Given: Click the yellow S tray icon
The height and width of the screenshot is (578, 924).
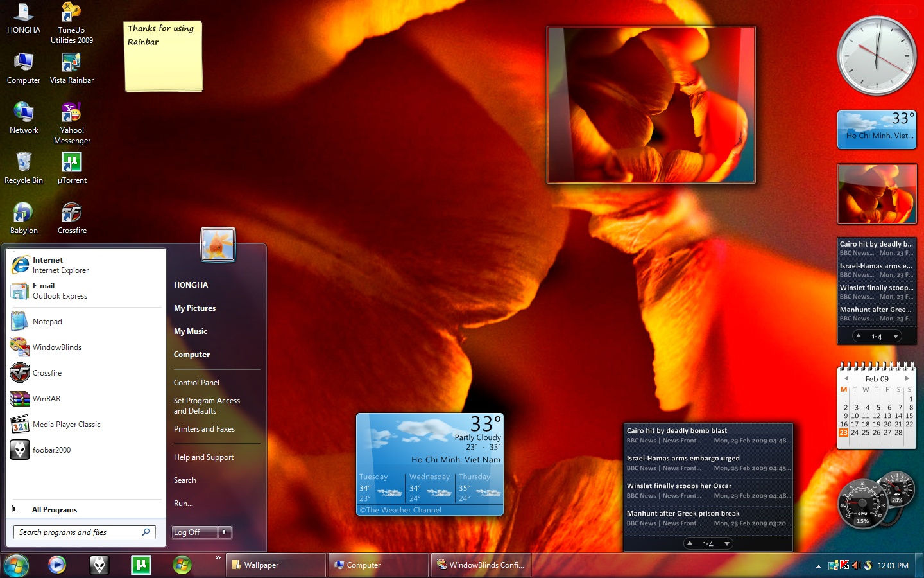Looking at the screenshot, I should (x=868, y=565).
